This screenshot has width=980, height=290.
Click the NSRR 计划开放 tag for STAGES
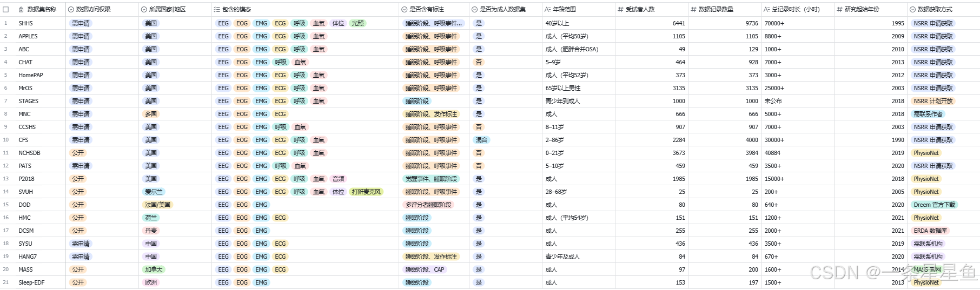[933, 101]
